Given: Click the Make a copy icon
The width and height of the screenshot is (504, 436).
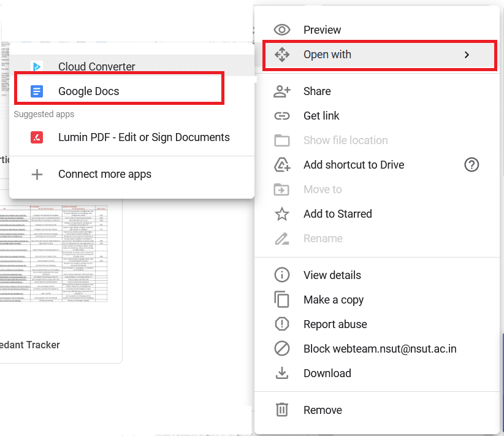Looking at the screenshot, I should [282, 299].
